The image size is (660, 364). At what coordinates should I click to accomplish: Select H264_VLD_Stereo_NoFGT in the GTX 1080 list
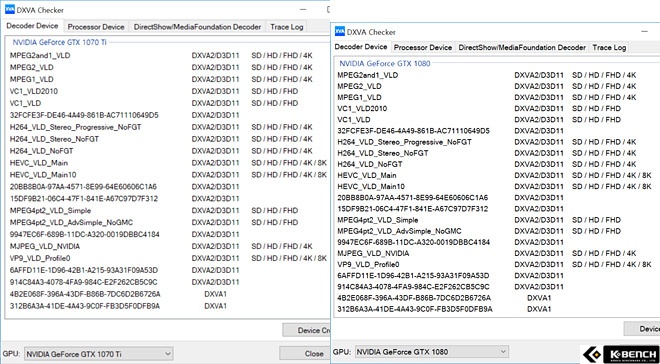click(x=495, y=153)
